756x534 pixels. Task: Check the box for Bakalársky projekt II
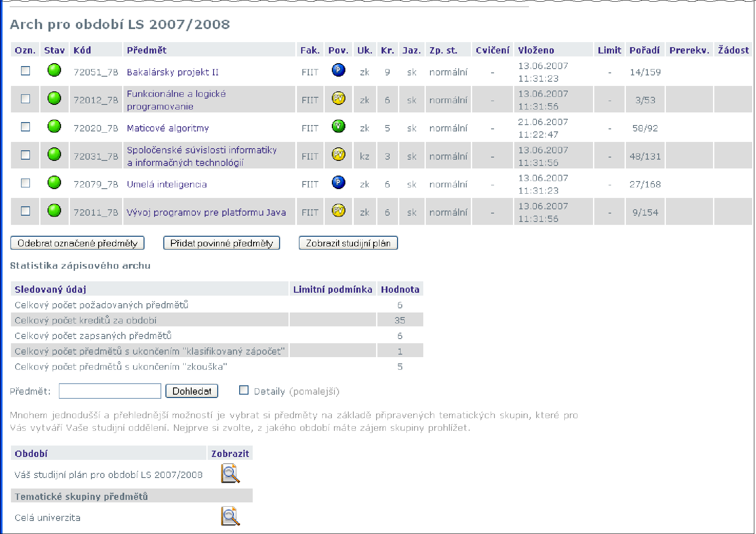tap(26, 71)
